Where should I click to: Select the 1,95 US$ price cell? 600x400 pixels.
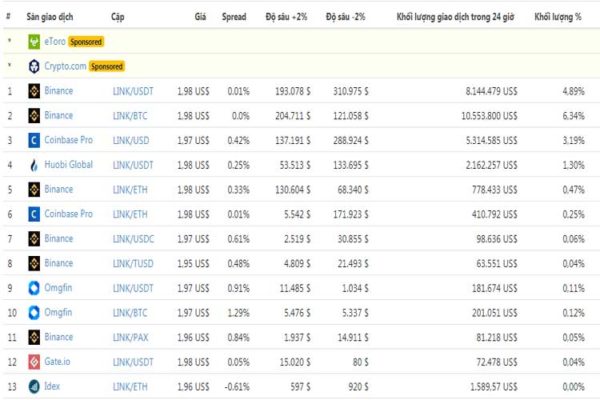[193, 263]
